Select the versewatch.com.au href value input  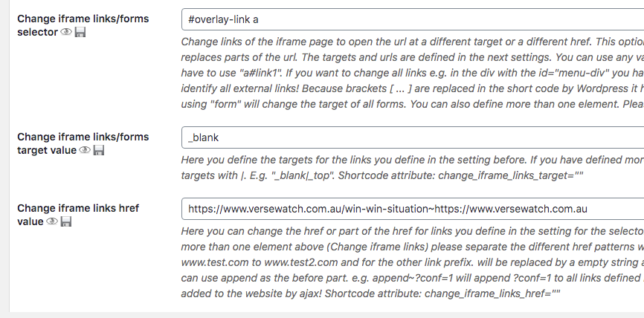pyautogui.click(x=413, y=209)
